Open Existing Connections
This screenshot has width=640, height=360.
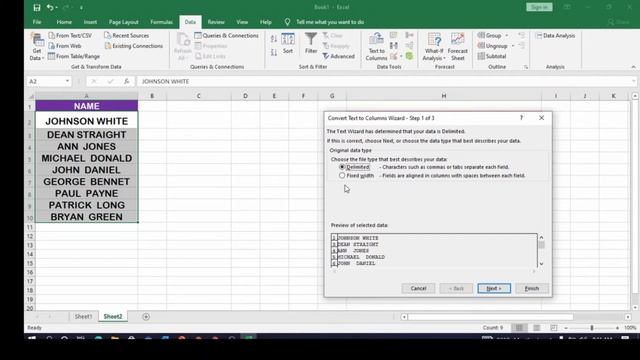coord(133,46)
